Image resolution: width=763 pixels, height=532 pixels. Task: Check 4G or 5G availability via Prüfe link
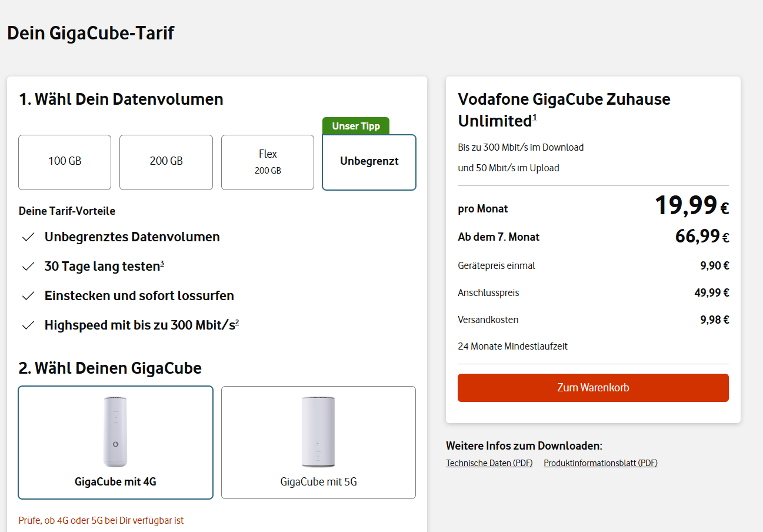click(101, 521)
